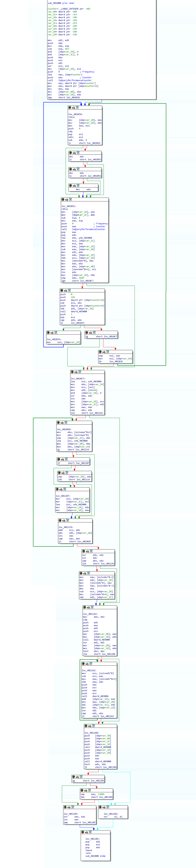Viewport: 196px width, 868px height.
Task: Open node color picker on loc_401143 block
Action: (84, 607)
